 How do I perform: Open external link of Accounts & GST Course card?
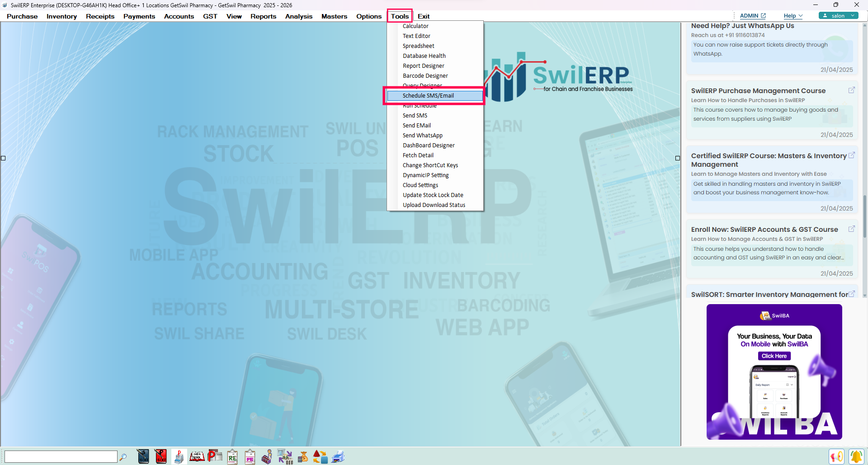coord(852,229)
